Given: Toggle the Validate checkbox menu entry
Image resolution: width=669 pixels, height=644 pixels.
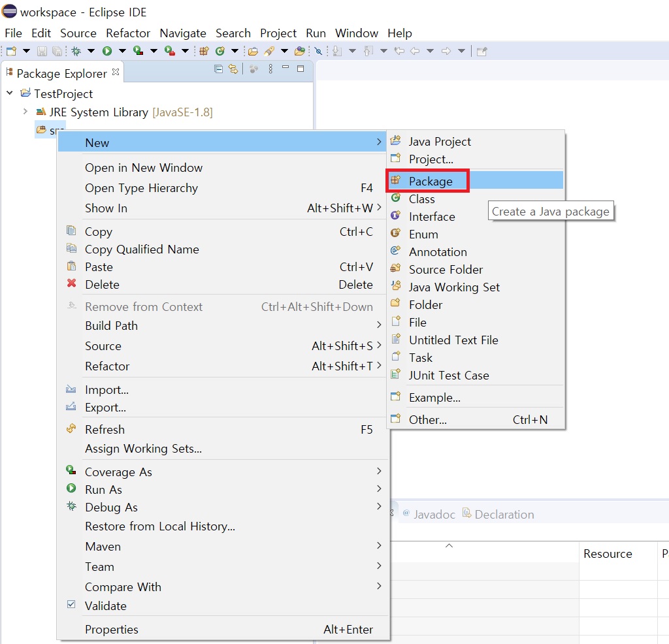Looking at the screenshot, I should pyautogui.click(x=223, y=605).
